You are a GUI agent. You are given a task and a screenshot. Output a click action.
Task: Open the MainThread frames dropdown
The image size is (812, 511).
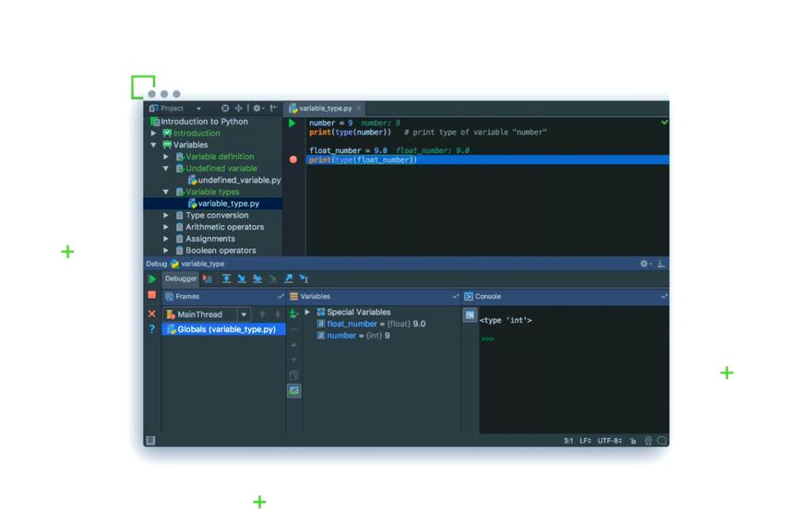click(x=244, y=314)
